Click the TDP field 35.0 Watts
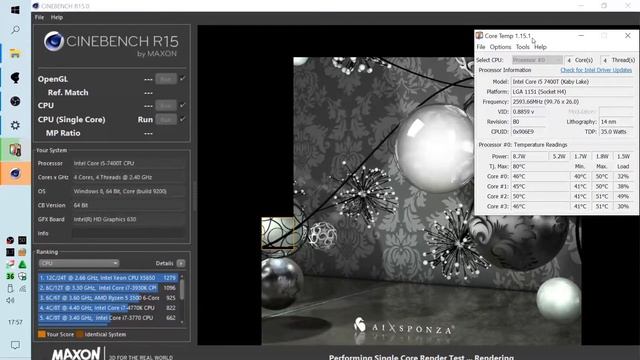640x360 pixels. [x=616, y=132]
